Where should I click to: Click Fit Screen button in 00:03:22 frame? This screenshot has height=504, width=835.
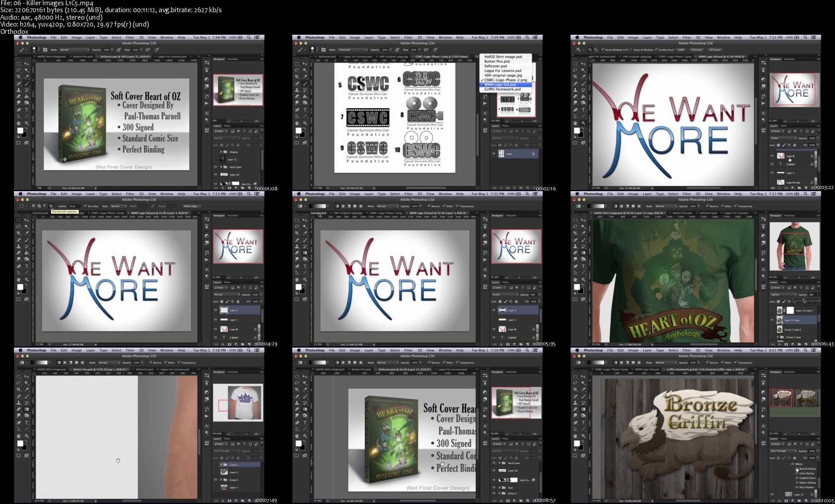point(696,50)
